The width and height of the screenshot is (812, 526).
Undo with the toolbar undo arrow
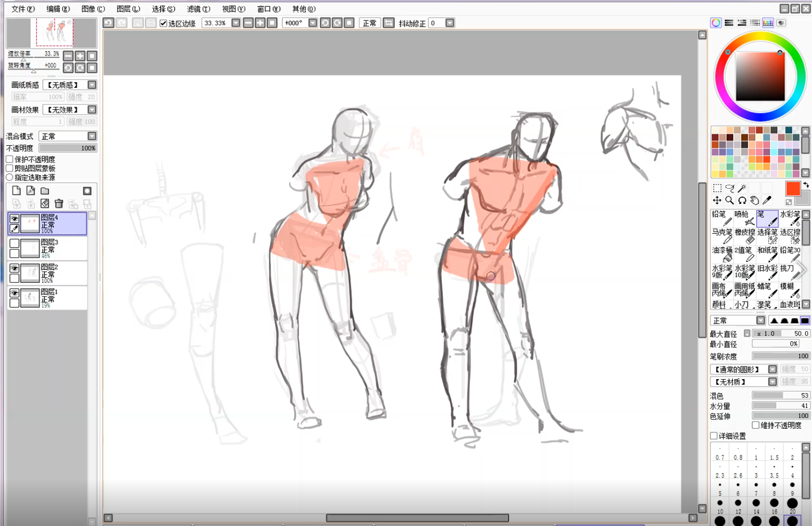(108, 23)
